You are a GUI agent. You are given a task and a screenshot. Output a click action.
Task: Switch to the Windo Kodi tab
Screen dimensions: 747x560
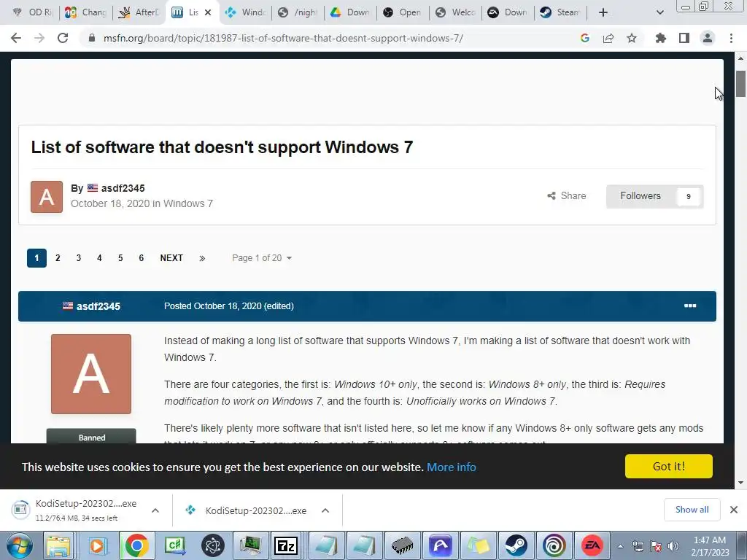pos(245,12)
